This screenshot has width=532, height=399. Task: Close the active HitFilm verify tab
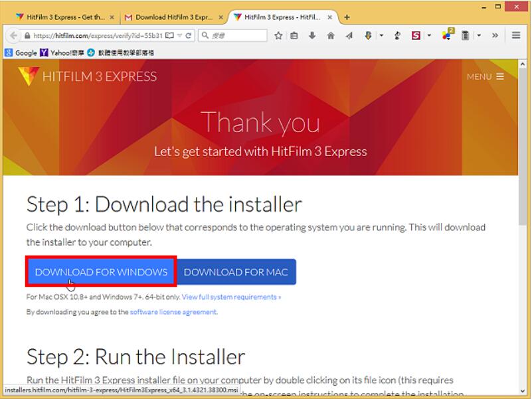(x=330, y=17)
